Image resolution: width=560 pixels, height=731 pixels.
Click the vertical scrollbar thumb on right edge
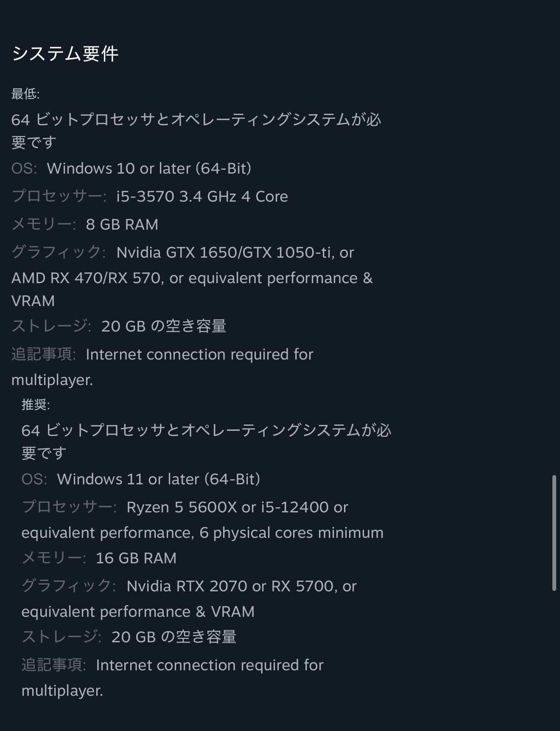(554, 533)
